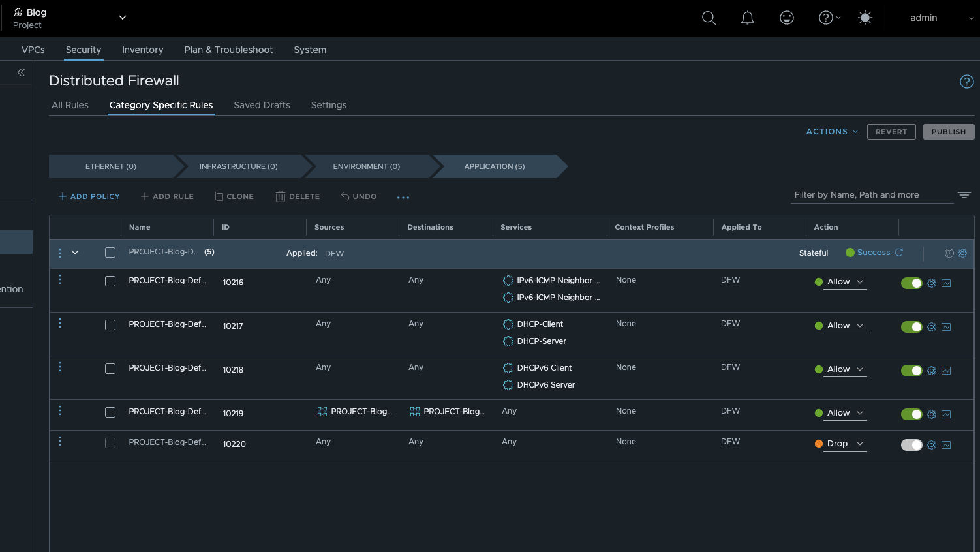Open the Plan & Troubleshoot menu
Viewport: 980px width, 552px height.
coord(228,50)
